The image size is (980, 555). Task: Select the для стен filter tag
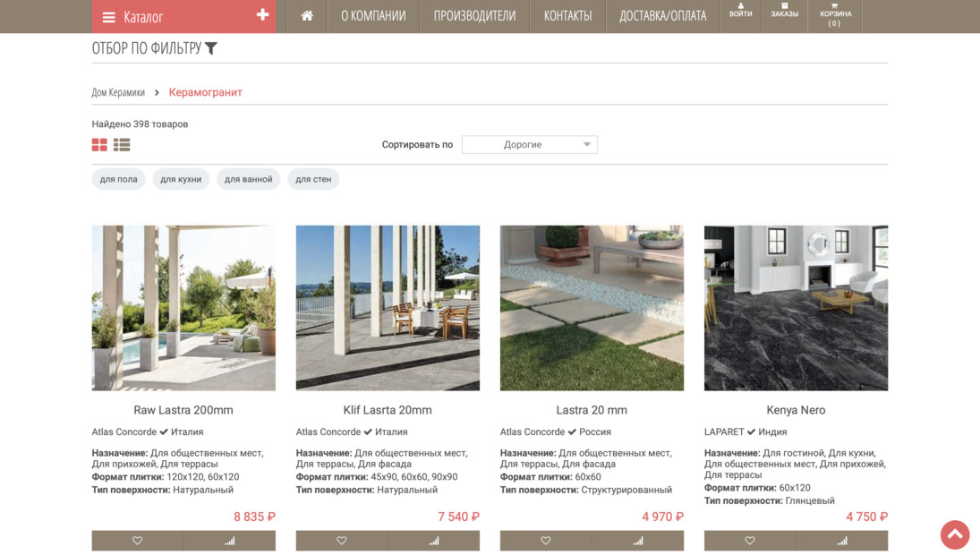(313, 179)
